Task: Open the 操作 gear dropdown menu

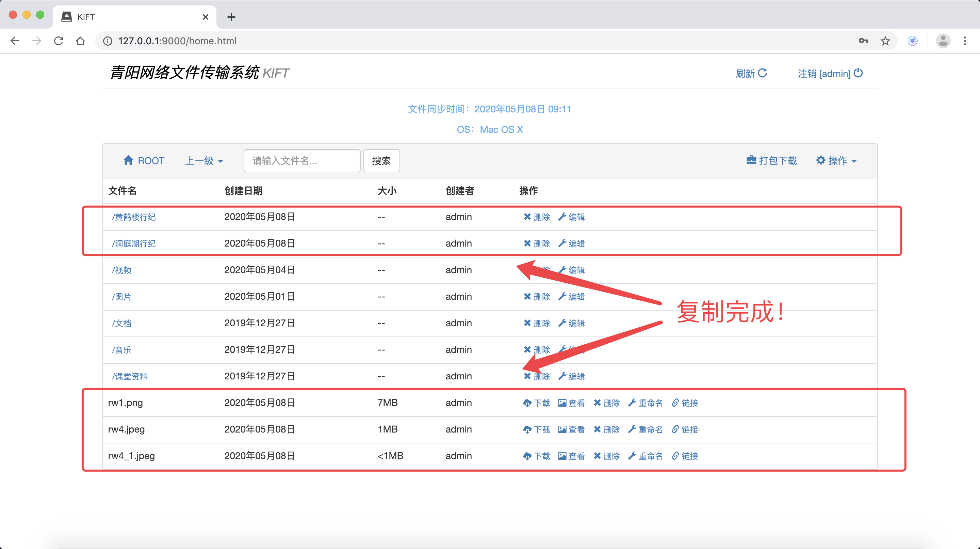Action: (x=836, y=161)
